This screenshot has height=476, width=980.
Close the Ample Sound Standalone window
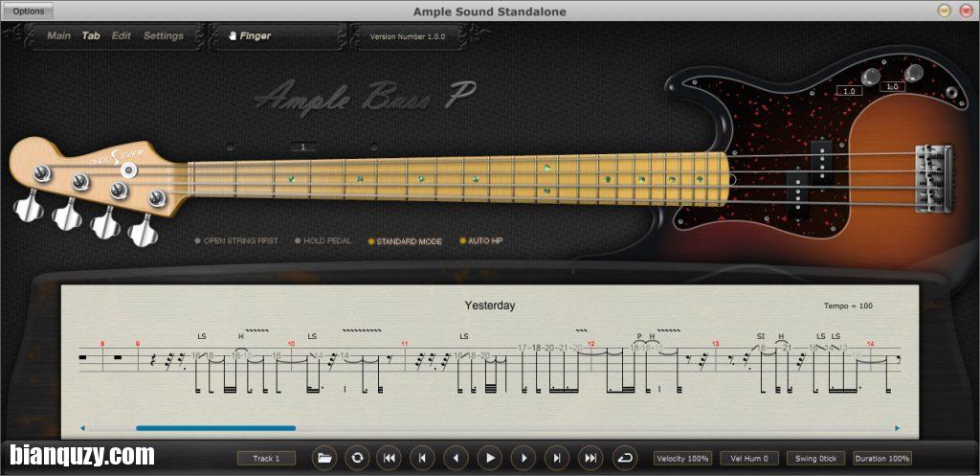(x=965, y=11)
